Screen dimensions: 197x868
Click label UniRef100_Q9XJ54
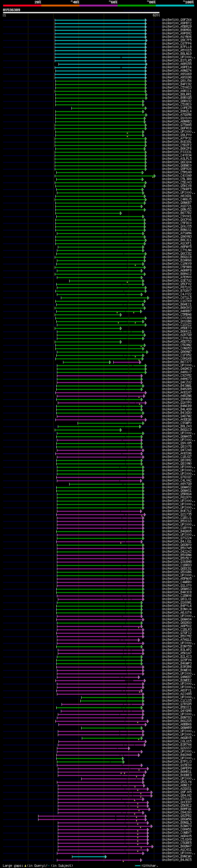pos(177,81)
